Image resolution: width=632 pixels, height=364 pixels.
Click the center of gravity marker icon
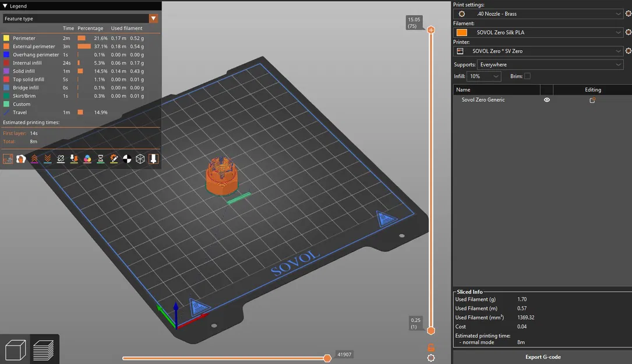(127, 158)
